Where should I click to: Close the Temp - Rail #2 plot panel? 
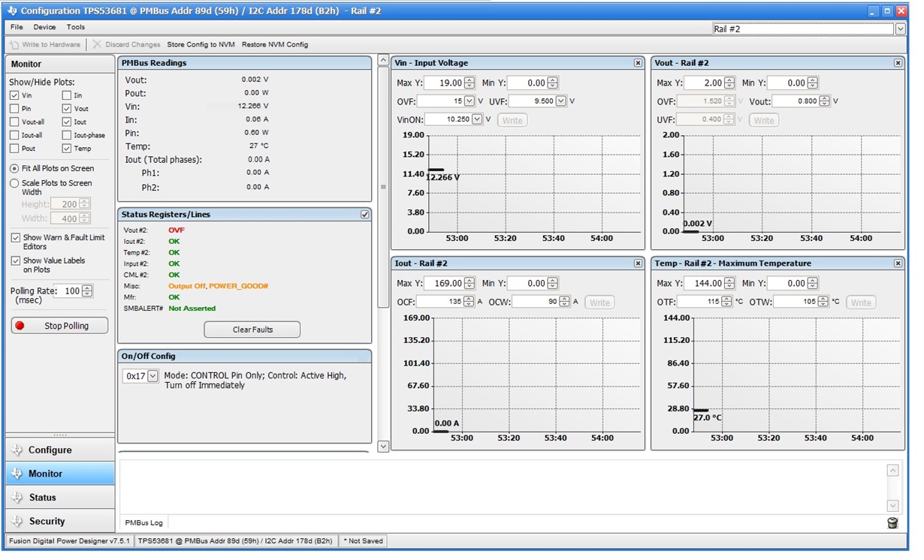(x=898, y=263)
